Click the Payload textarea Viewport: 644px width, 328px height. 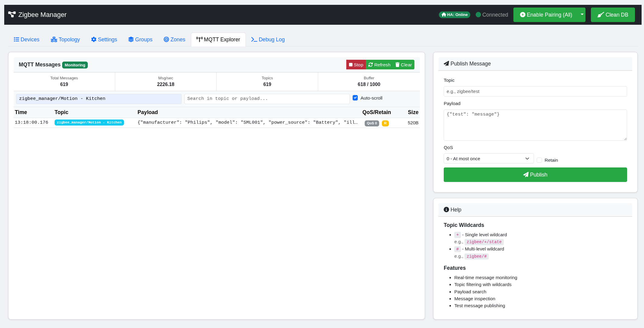[535, 125]
